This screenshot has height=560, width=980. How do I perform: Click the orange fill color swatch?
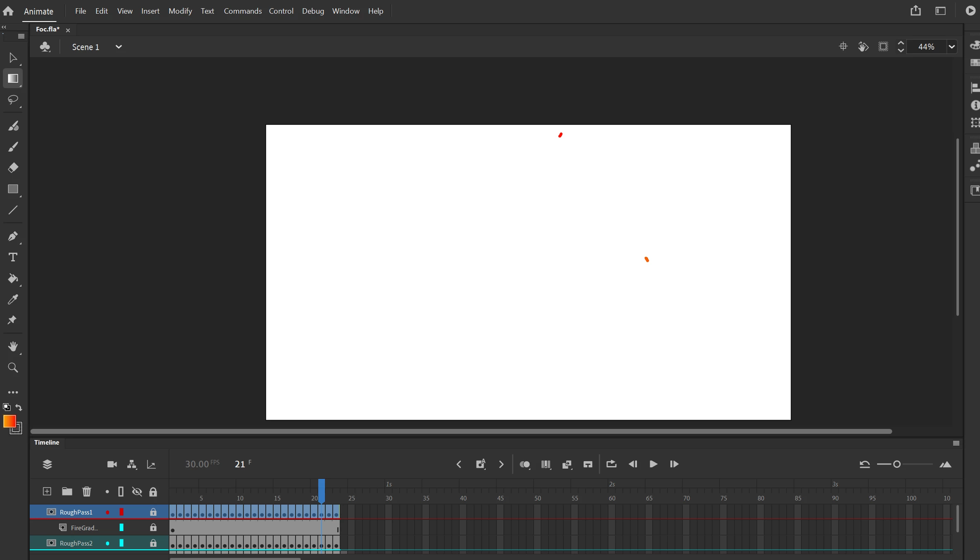9,421
